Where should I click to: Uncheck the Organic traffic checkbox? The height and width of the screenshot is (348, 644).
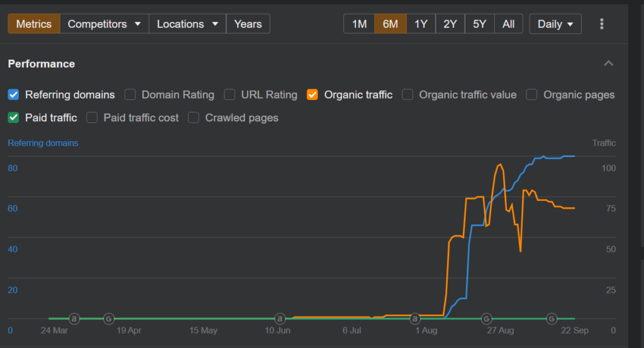tap(312, 95)
